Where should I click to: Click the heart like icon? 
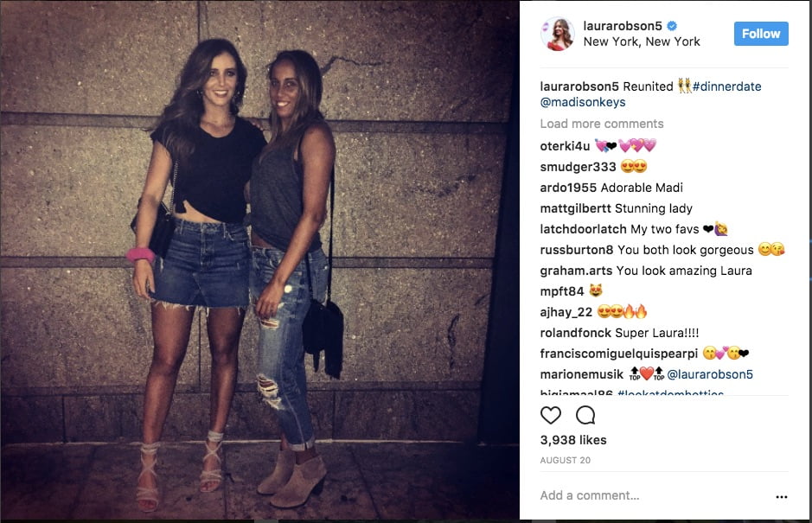(x=551, y=415)
